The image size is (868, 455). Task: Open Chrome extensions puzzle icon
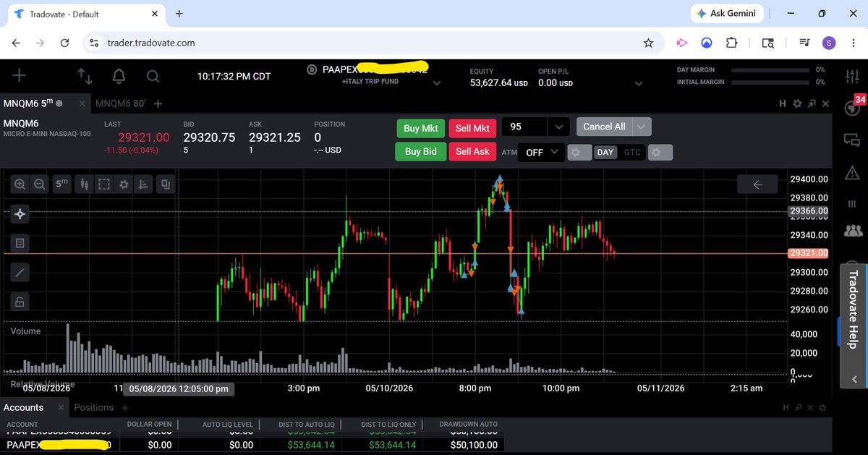click(x=731, y=43)
